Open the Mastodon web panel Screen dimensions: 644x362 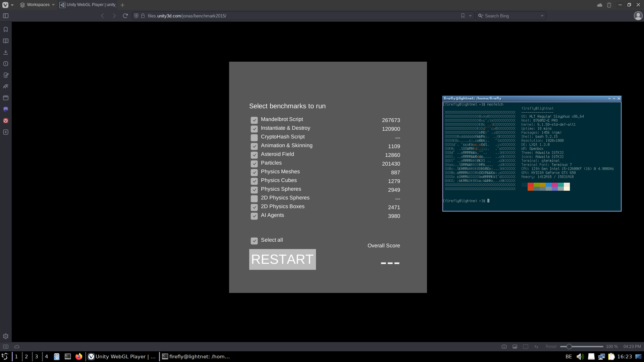(6, 109)
